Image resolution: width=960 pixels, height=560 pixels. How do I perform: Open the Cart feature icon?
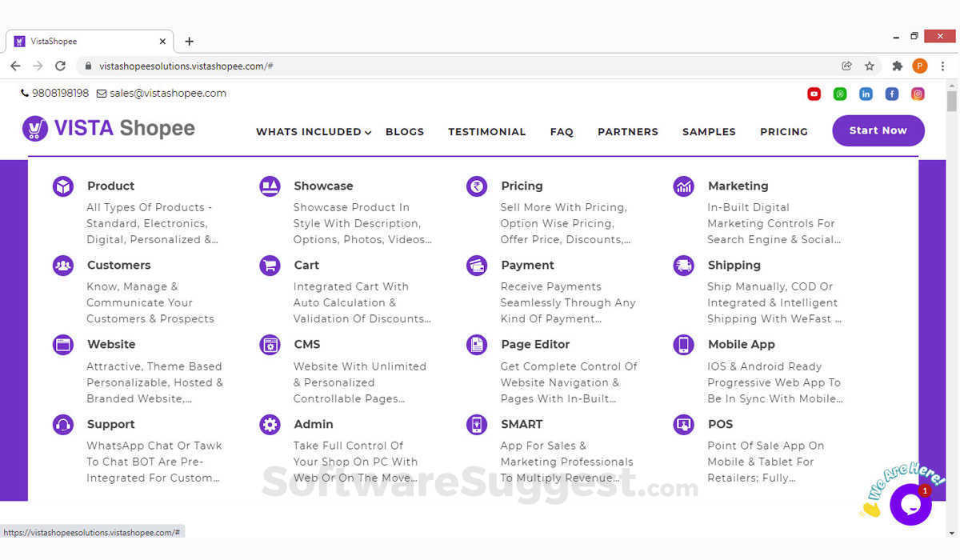tap(270, 265)
